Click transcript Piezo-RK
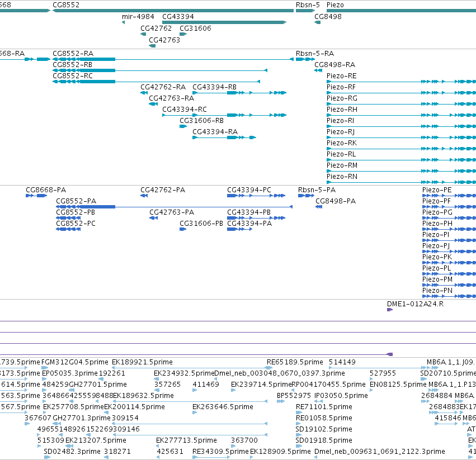The height and width of the screenshot is (460, 476). pos(342,143)
